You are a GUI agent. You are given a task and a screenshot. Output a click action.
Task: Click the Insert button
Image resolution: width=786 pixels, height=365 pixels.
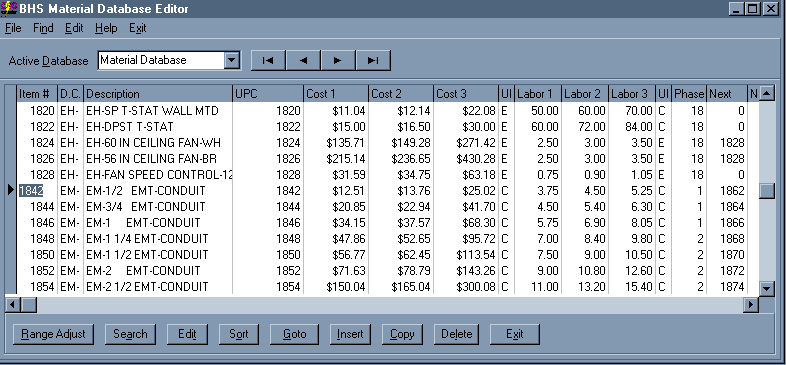tap(350, 334)
